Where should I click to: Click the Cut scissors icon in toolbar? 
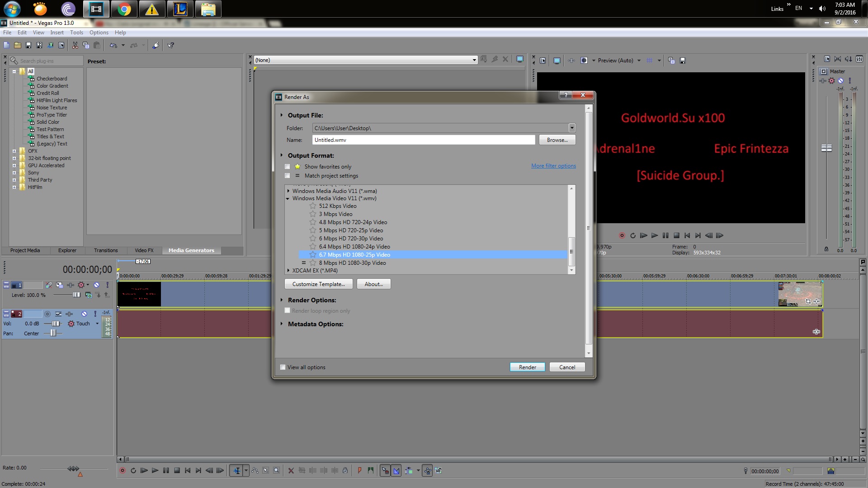click(75, 45)
